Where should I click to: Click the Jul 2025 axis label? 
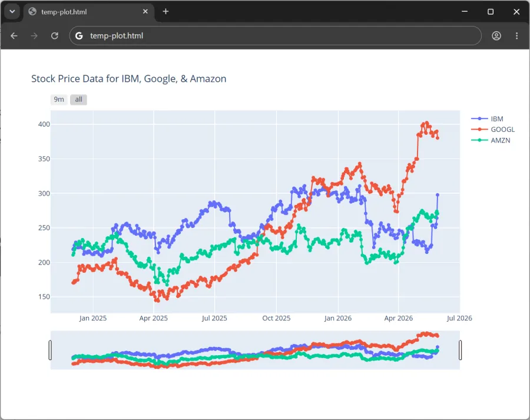click(x=214, y=318)
